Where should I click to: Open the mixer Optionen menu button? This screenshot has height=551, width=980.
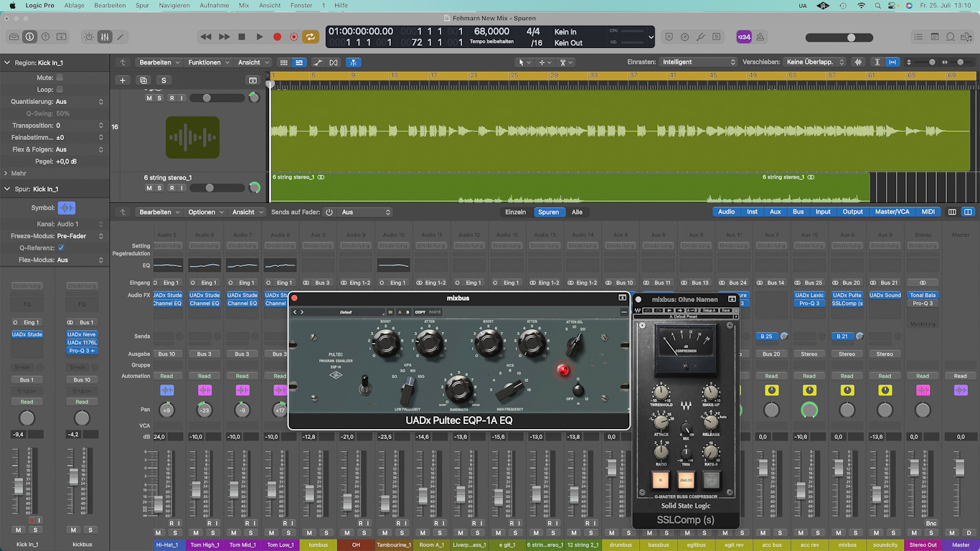205,212
